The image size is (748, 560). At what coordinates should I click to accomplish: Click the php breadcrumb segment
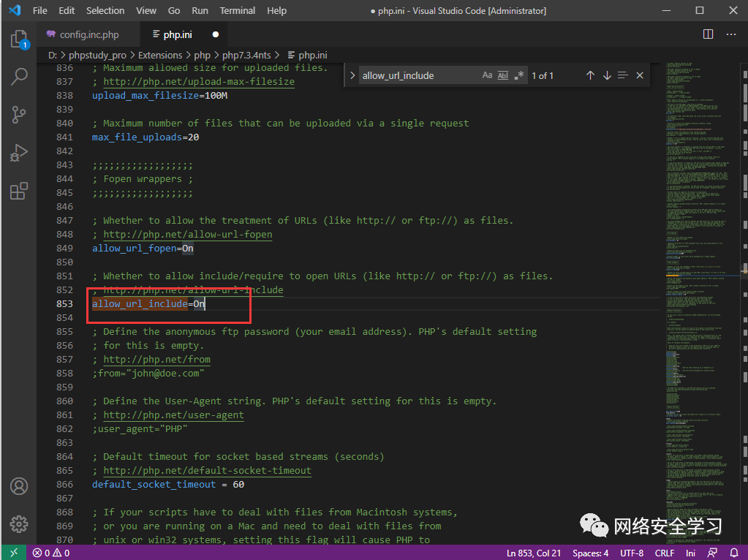pyautogui.click(x=203, y=56)
